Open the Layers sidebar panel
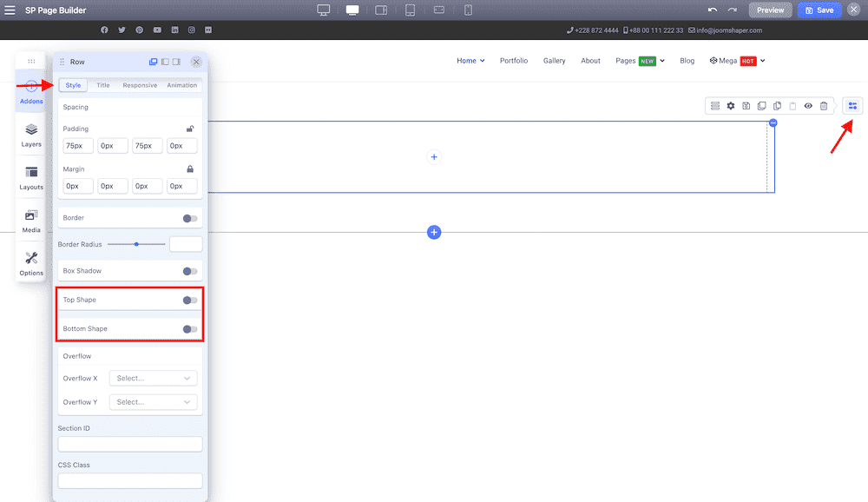 coord(31,135)
